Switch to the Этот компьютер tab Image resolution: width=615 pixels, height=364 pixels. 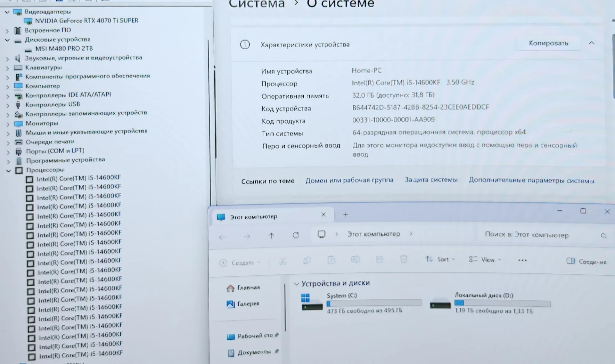274,216
